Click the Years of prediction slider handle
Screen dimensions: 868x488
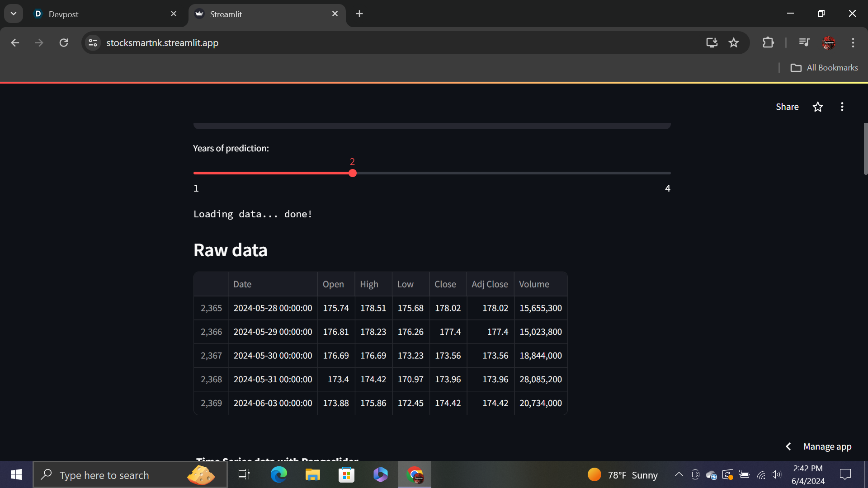coord(353,173)
